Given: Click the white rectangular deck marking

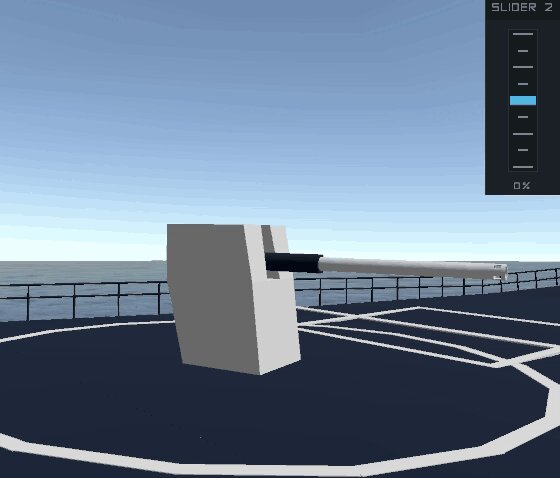Looking at the screenshot, I should [x=425, y=334].
